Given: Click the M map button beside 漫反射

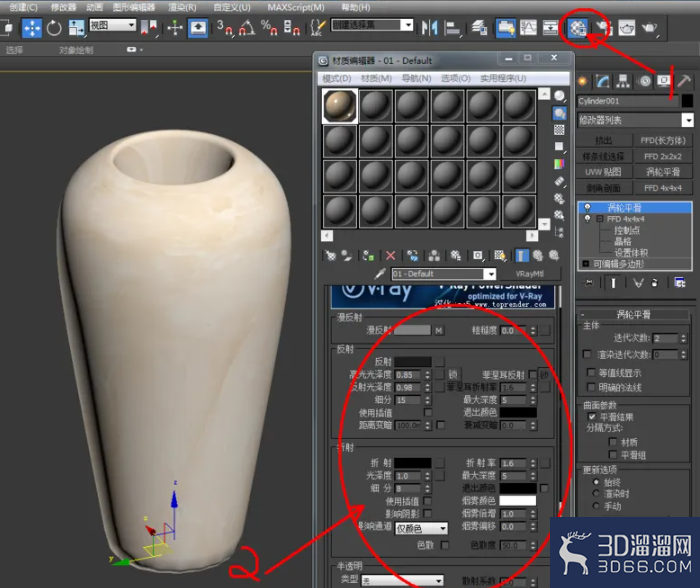Looking at the screenshot, I should click(x=439, y=330).
